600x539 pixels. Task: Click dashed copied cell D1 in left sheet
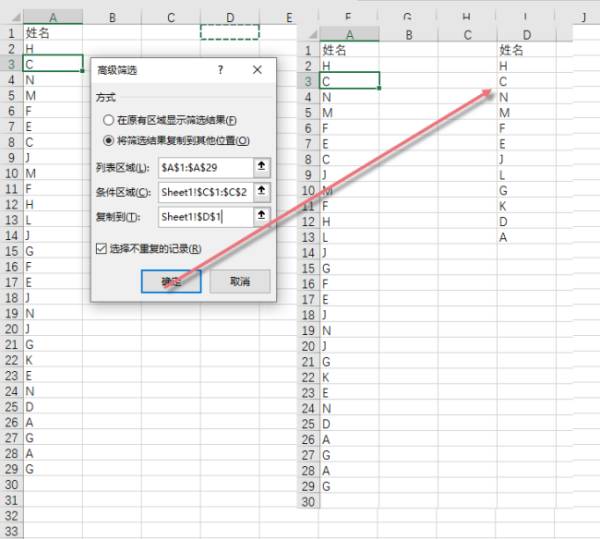pos(230,33)
